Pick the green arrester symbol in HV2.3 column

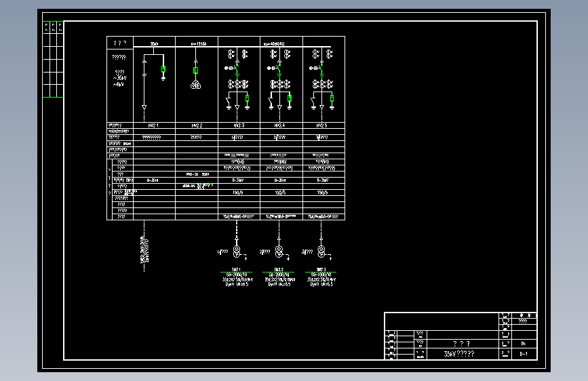click(247, 98)
